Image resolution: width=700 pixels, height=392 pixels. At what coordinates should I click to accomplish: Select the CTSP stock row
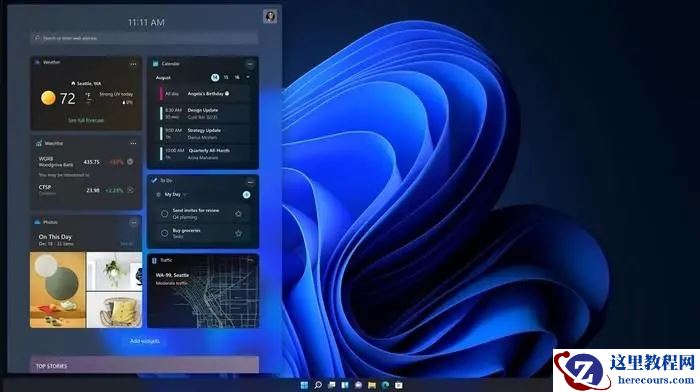(86, 190)
